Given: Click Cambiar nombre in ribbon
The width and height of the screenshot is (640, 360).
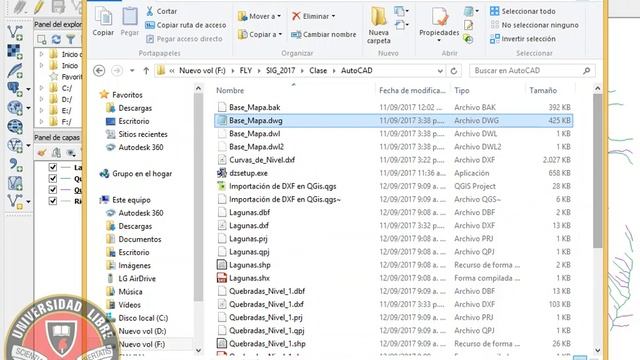Looking at the screenshot, I should pos(324,35).
